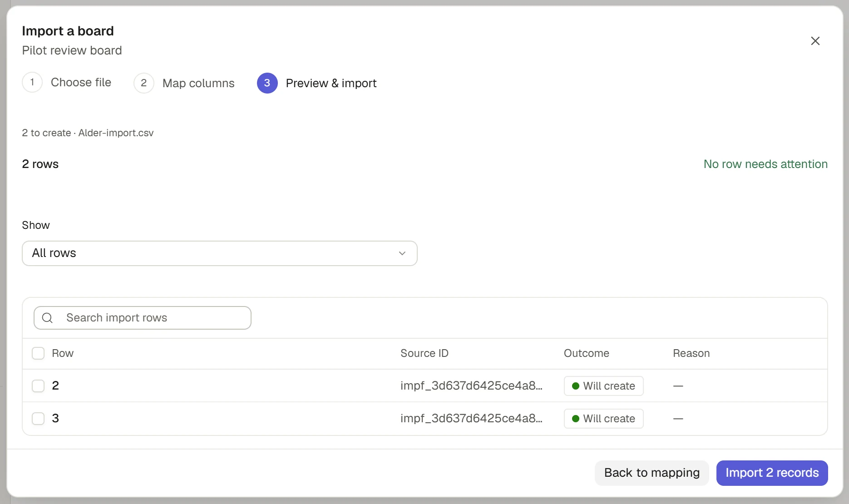Check the box for row 3
Viewport: 849px width, 504px height.
click(x=38, y=419)
